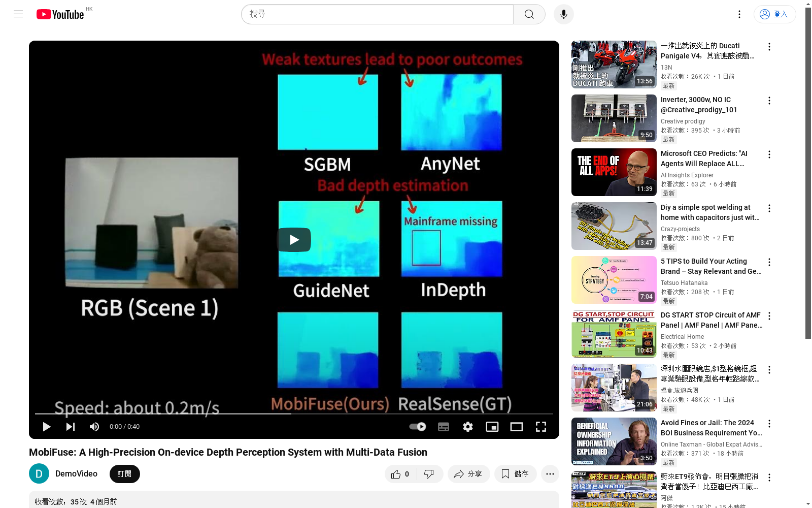The image size is (812, 508).
Task: Activate voice search microphone
Action: (x=564, y=14)
